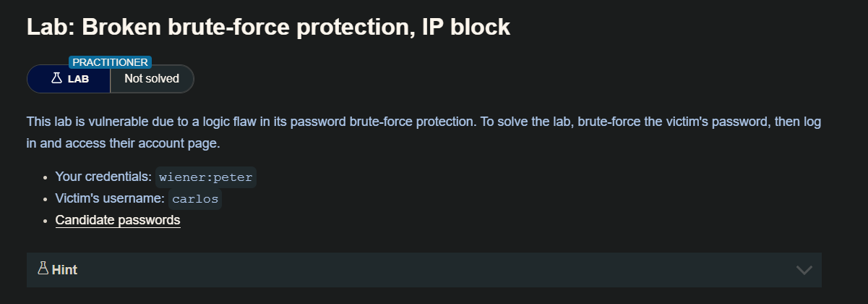Click the empty middle of the Hint bar

click(x=434, y=270)
